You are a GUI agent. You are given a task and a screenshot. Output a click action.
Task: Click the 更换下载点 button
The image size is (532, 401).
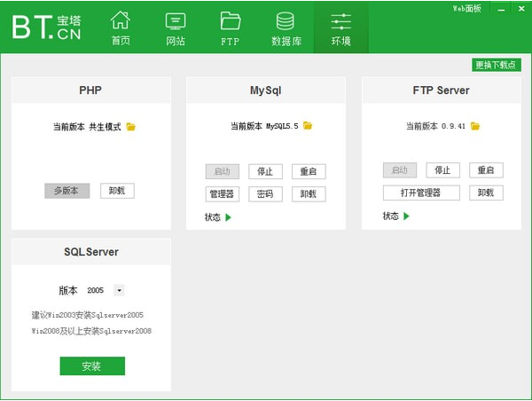coord(497,65)
